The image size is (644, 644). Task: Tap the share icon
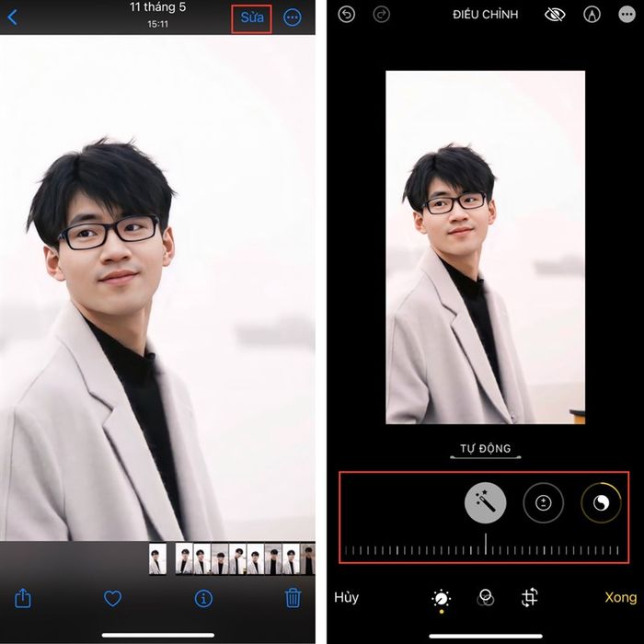tap(23, 598)
